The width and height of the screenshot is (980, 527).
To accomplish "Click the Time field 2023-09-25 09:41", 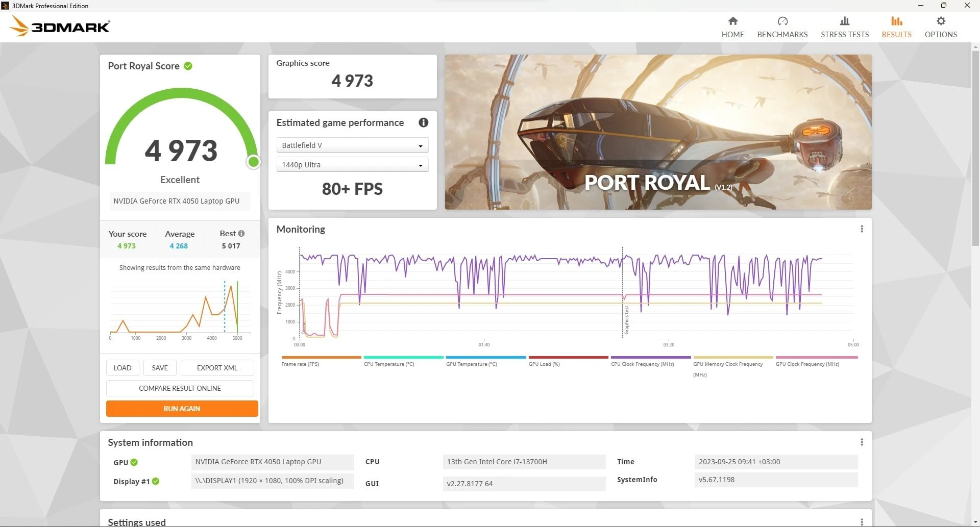I will coord(776,462).
